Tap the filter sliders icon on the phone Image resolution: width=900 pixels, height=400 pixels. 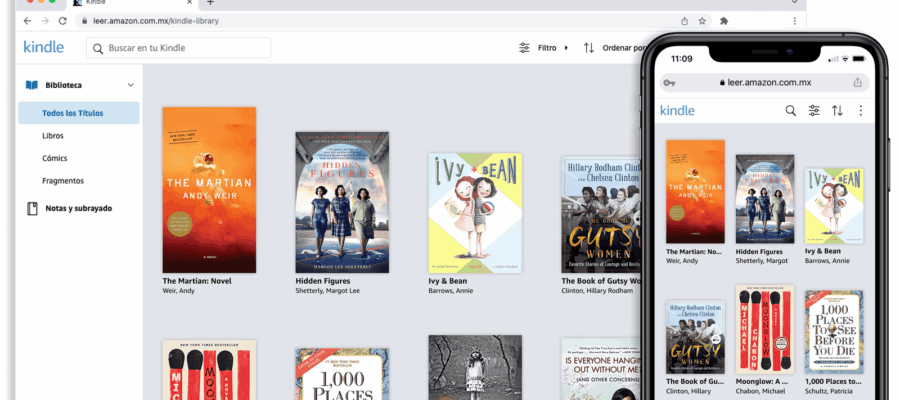(x=814, y=111)
